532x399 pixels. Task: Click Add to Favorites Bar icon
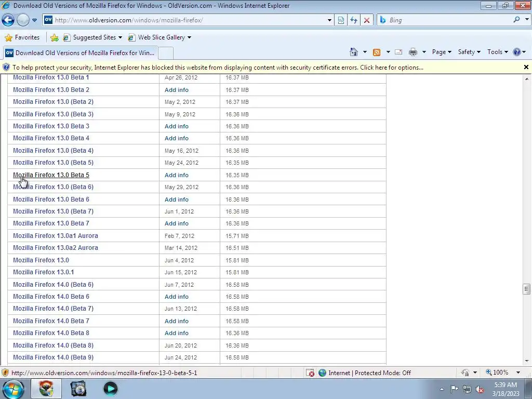click(x=54, y=37)
